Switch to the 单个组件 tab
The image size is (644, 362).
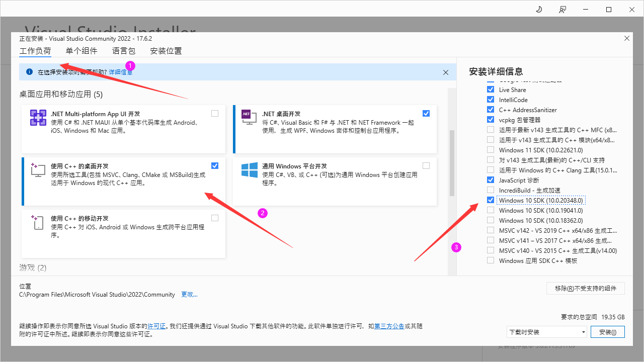pos(82,51)
